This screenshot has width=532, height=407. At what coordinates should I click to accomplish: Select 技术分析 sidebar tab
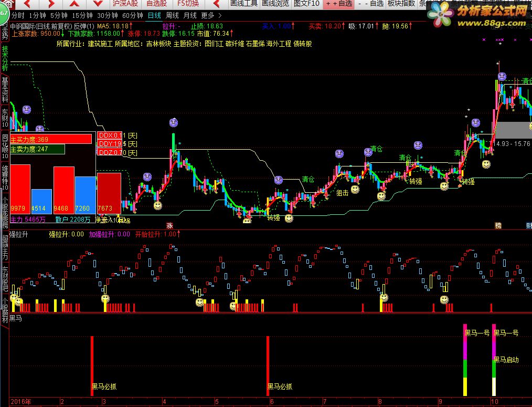click(5, 58)
